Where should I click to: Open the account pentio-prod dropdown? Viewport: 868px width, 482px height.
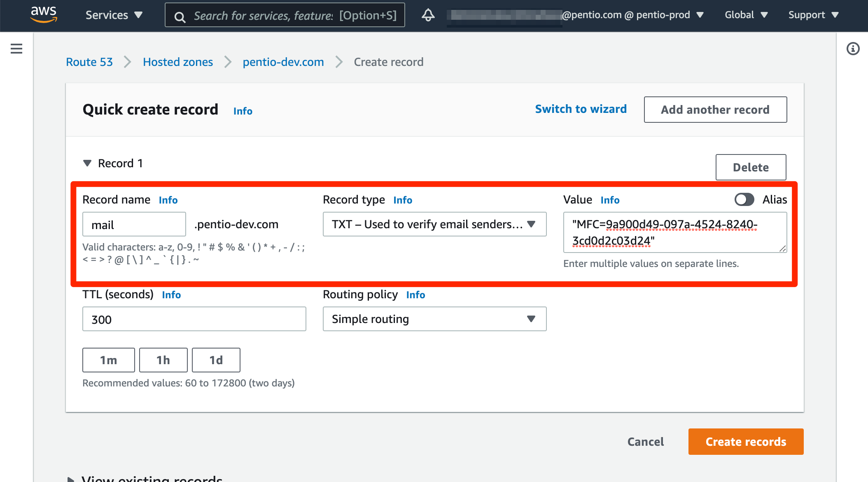coord(633,15)
